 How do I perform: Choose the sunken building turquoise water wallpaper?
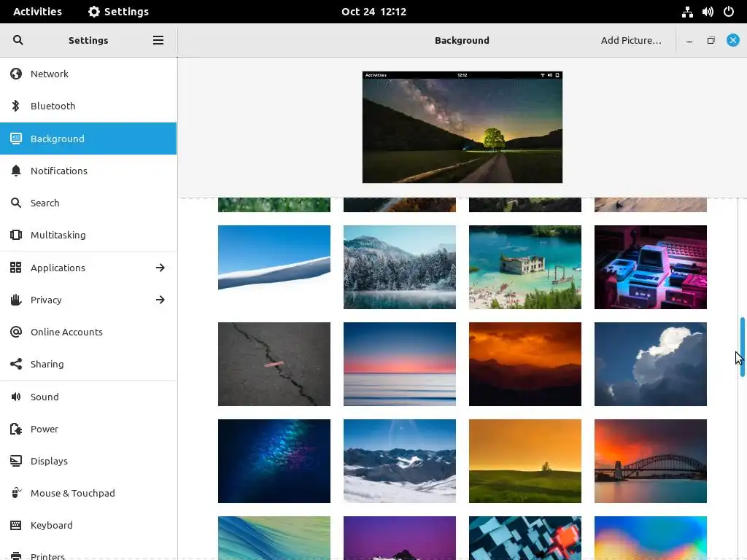pyautogui.click(x=525, y=267)
